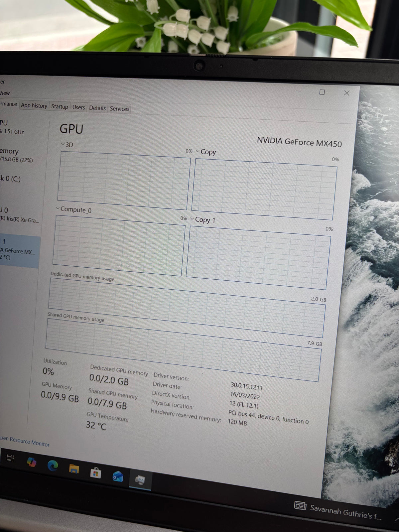Viewport: 399px width, 532px height.
Task: Switch to the Details tab
Action: (97, 108)
